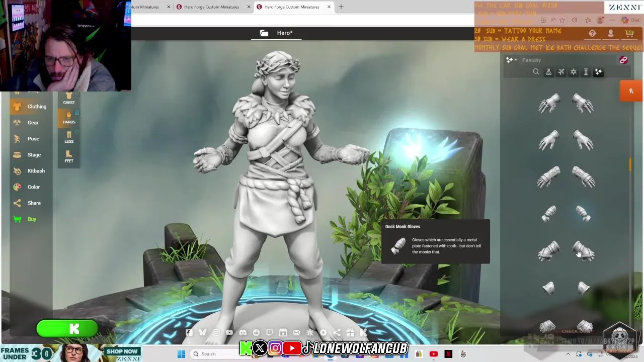
Task: Choose the right small hand wrap in sixth row
Action: tap(583, 288)
